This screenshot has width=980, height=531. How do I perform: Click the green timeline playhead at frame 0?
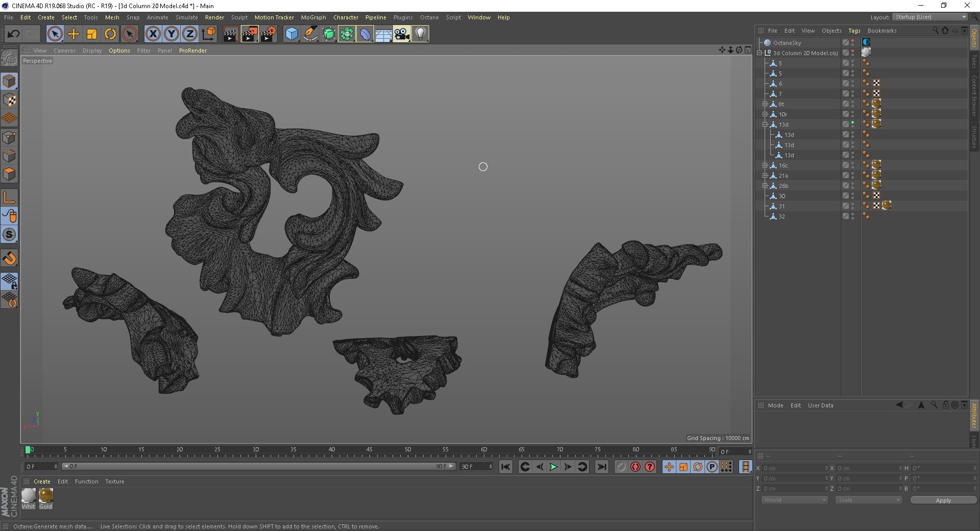28,450
